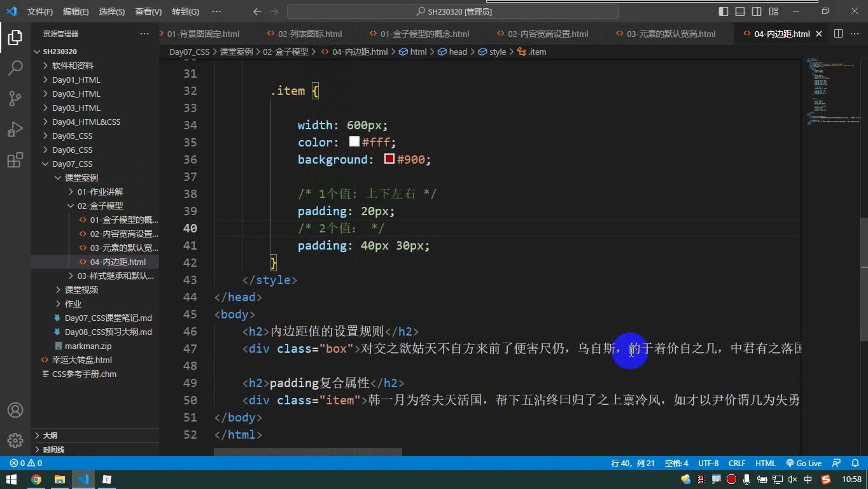The height and width of the screenshot is (489, 868).
Task: Collapse the Day07_CSS folder
Action: tap(72, 164)
